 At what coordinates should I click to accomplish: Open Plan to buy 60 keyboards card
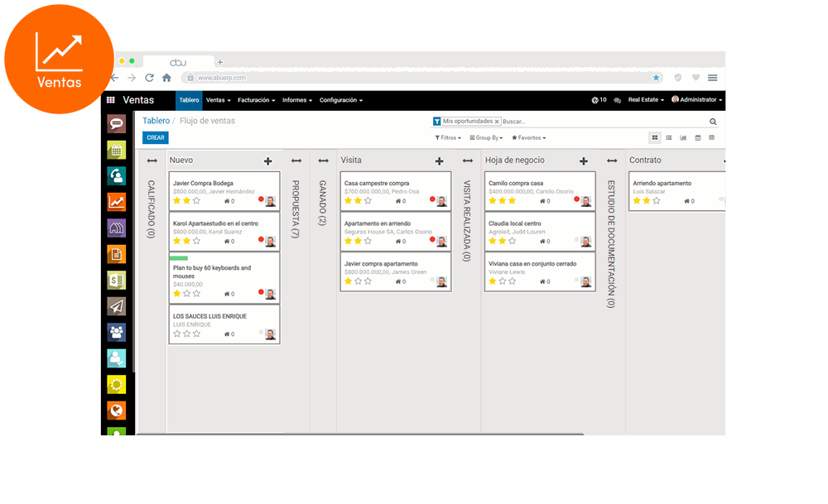pyautogui.click(x=224, y=278)
